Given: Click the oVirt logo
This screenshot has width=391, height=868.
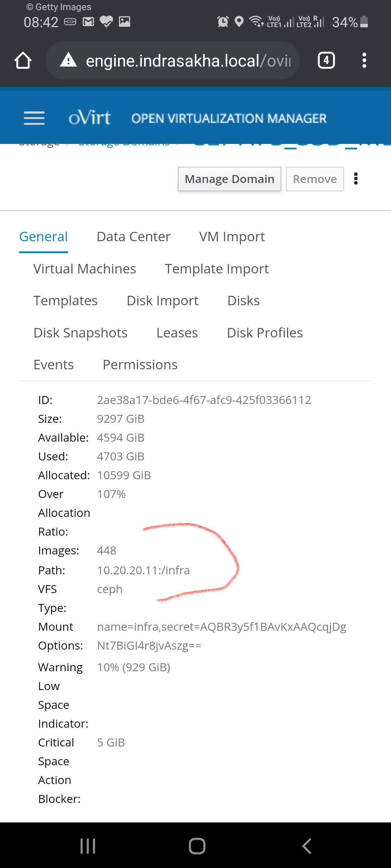Looking at the screenshot, I should (x=90, y=118).
